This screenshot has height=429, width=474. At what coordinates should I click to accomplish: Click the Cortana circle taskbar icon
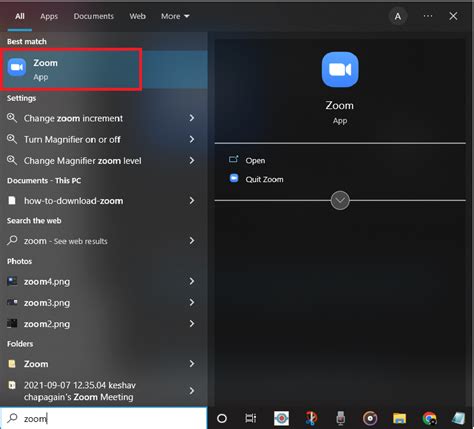click(222, 418)
